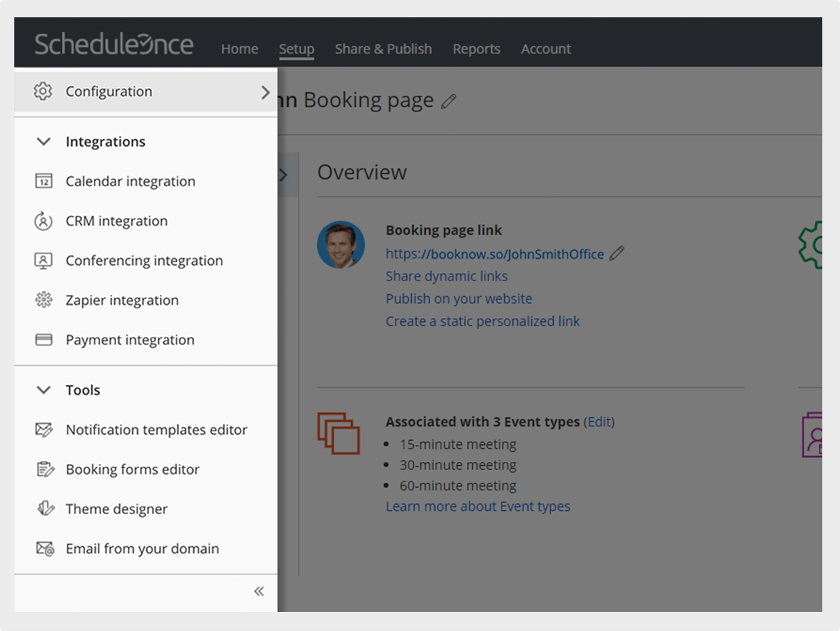Open the Reports menu

click(x=476, y=49)
